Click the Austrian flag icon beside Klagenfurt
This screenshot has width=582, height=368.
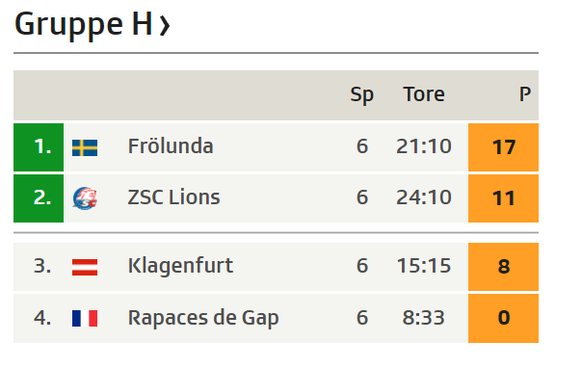pyautogui.click(x=85, y=267)
